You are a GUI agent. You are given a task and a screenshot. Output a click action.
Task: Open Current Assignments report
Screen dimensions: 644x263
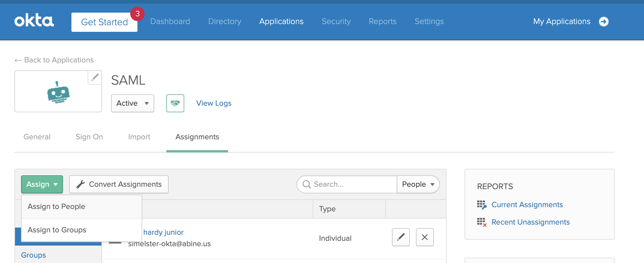pyautogui.click(x=527, y=205)
